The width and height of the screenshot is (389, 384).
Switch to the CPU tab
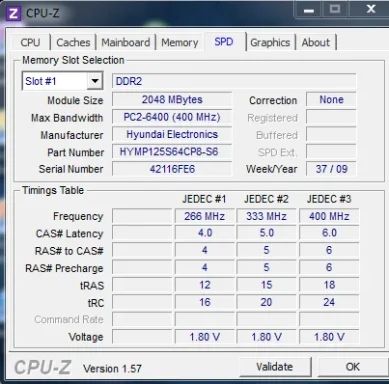pos(30,42)
